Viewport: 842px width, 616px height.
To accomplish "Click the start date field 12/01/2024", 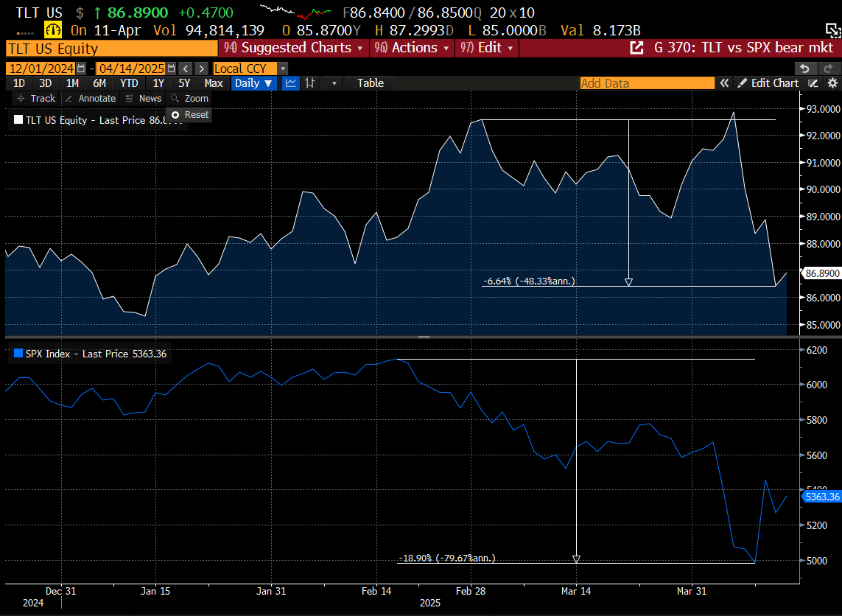I will click(x=41, y=69).
